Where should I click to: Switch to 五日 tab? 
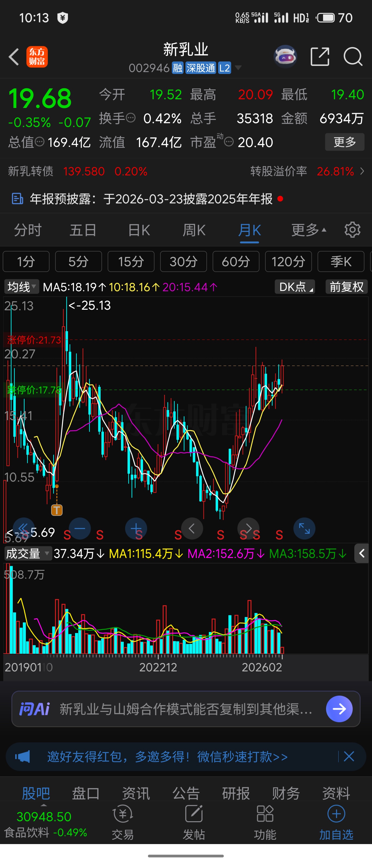83,230
